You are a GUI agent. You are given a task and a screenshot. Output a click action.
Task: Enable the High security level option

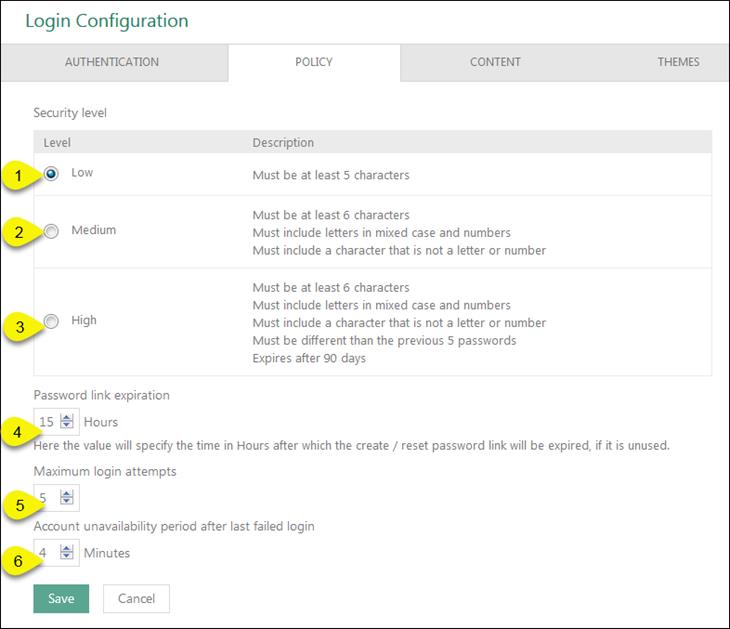tap(51, 321)
